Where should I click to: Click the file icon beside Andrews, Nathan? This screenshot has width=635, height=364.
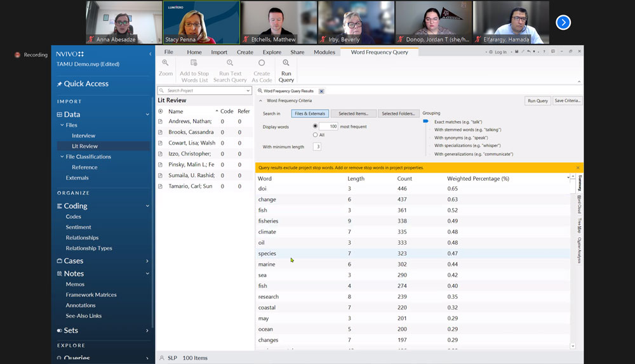[x=161, y=122]
